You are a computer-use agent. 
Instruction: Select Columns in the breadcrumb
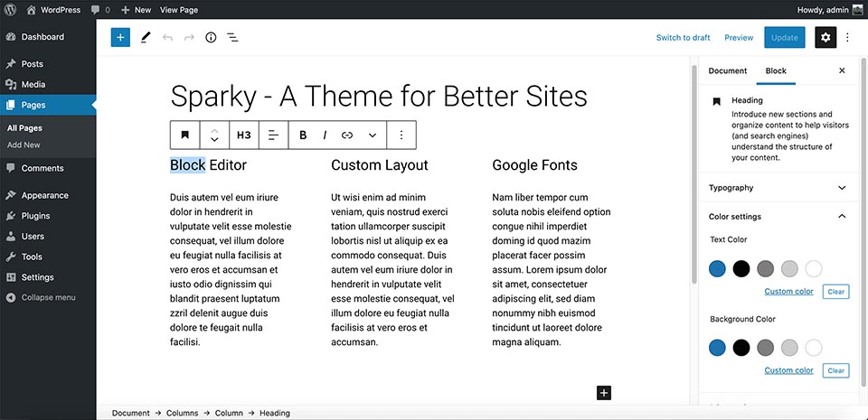(180, 413)
